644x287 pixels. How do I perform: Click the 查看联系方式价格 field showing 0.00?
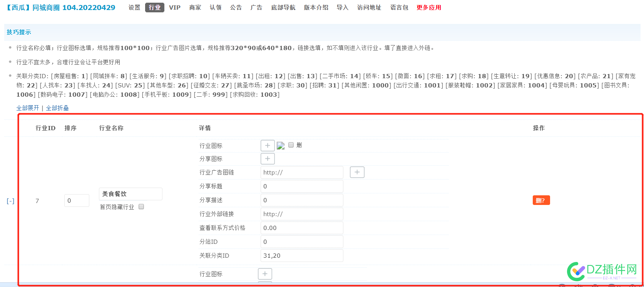tap(302, 228)
